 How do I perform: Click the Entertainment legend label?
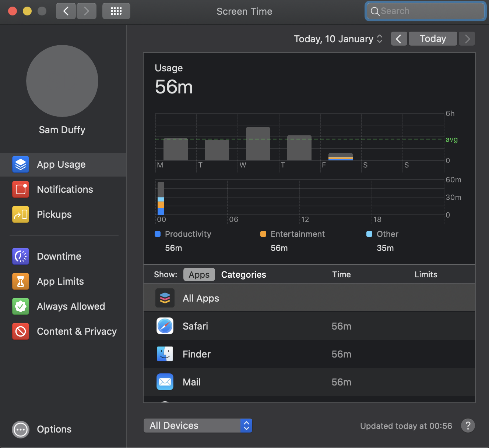[x=298, y=234]
